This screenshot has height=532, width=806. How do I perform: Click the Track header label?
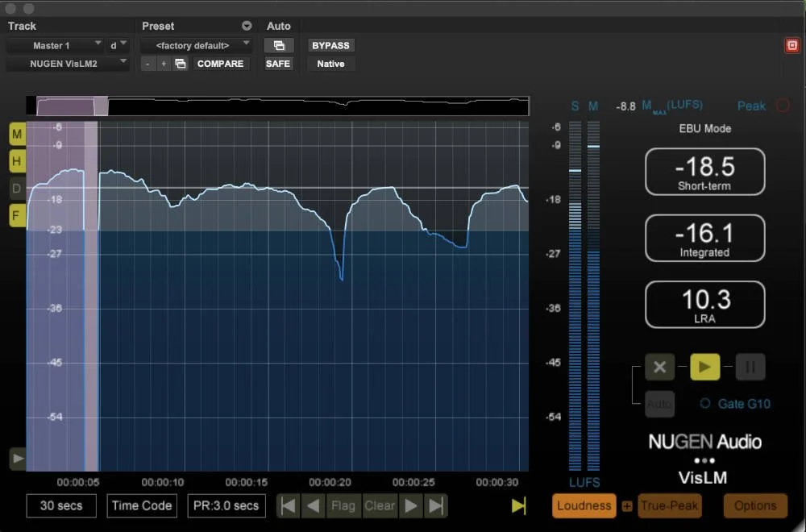coord(22,26)
